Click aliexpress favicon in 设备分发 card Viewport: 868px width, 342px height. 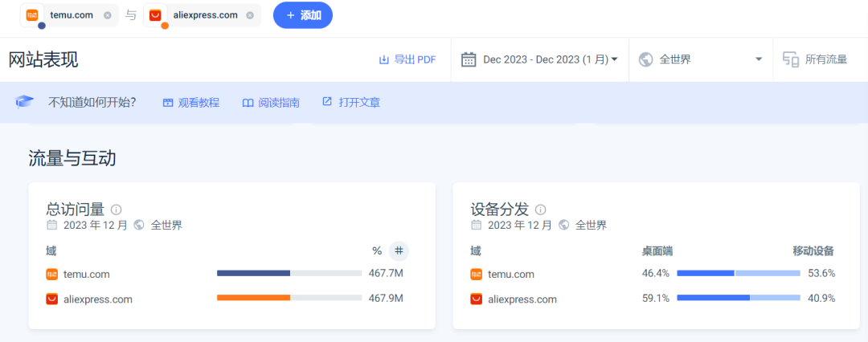(476, 299)
